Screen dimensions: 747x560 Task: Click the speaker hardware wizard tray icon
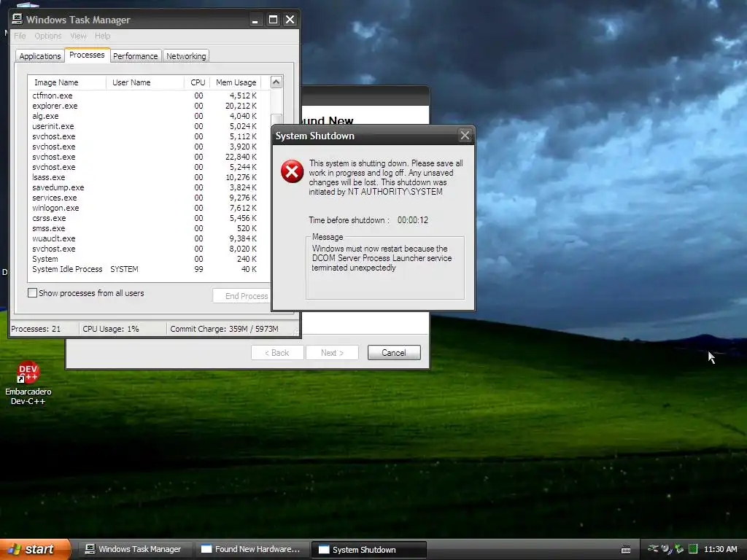click(x=666, y=549)
